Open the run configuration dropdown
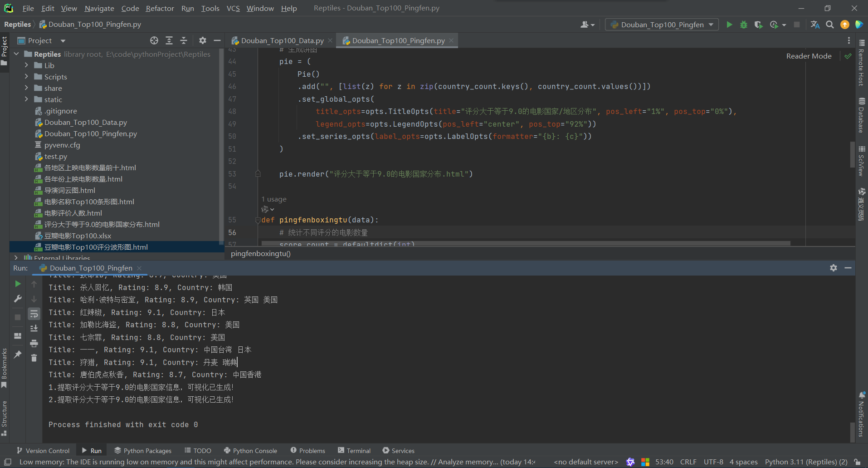The image size is (868, 468). (662, 25)
